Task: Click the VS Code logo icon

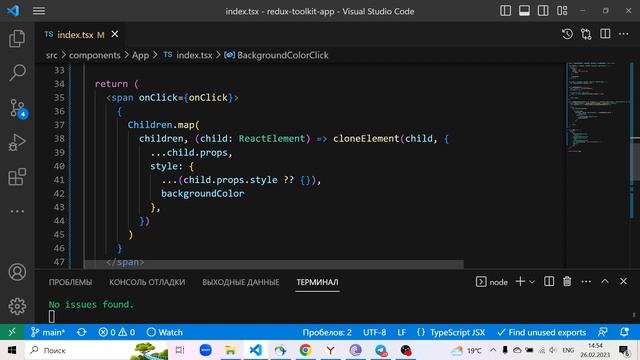Action: pos(13,11)
